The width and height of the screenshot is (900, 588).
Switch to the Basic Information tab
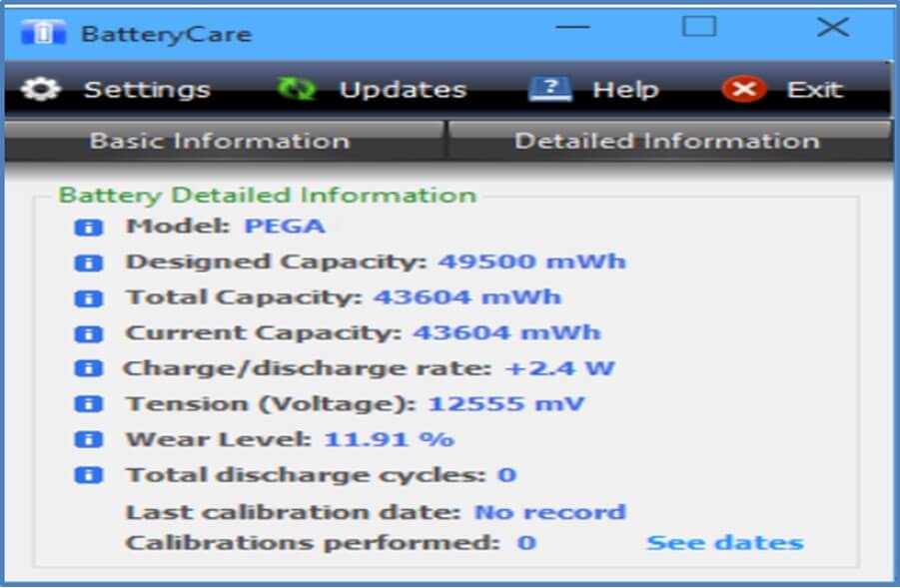(224, 141)
